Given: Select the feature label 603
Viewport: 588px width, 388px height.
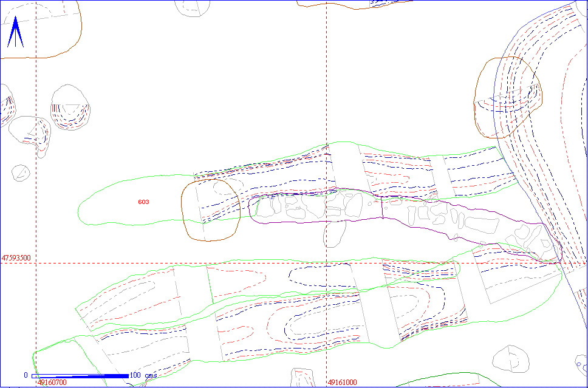Looking at the screenshot, I should pyautogui.click(x=143, y=202).
